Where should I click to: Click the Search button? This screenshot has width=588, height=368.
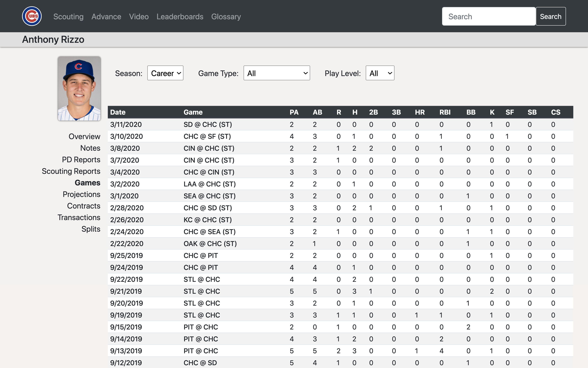(551, 16)
